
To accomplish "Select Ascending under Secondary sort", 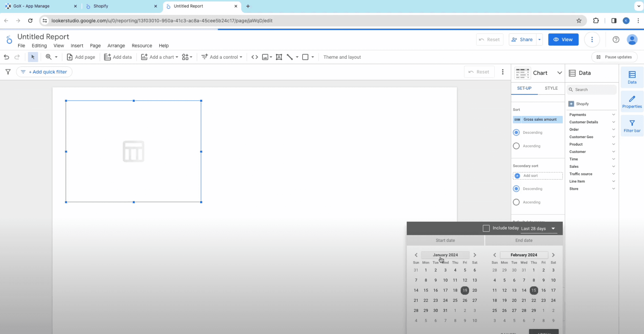I will pos(516,202).
